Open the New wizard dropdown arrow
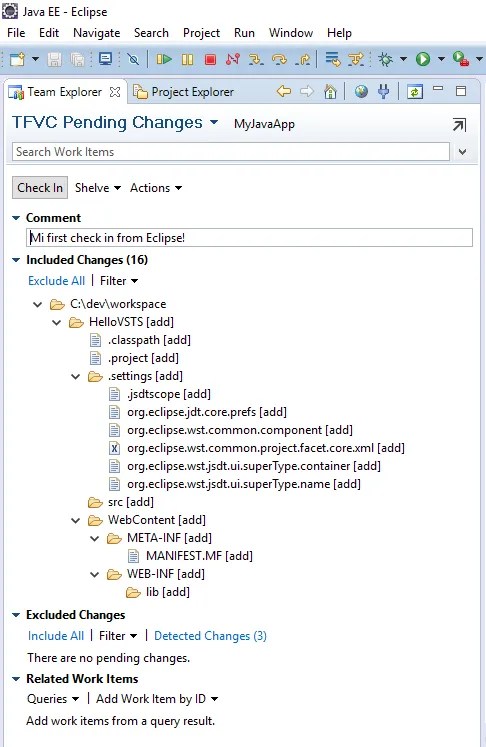This screenshot has height=747, width=486. [35, 59]
